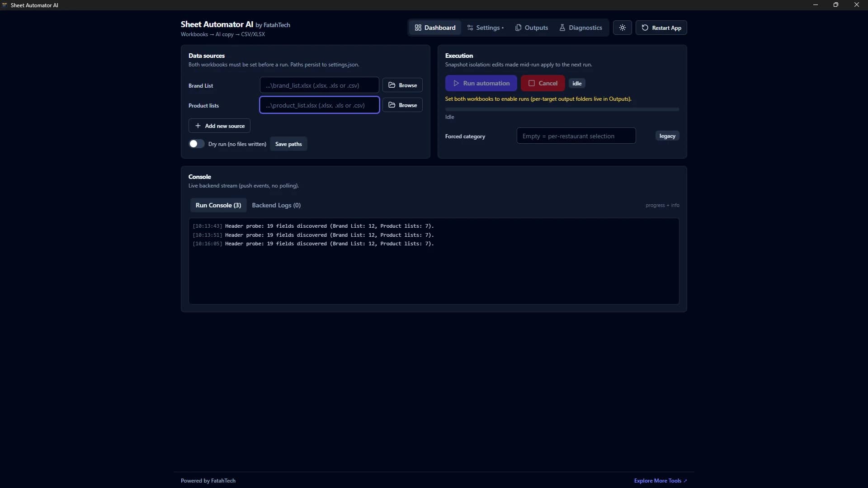Click the Sheet Automator AI title-bar icon
The height and width of the screenshot is (488, 868).
tap(5, 5)
